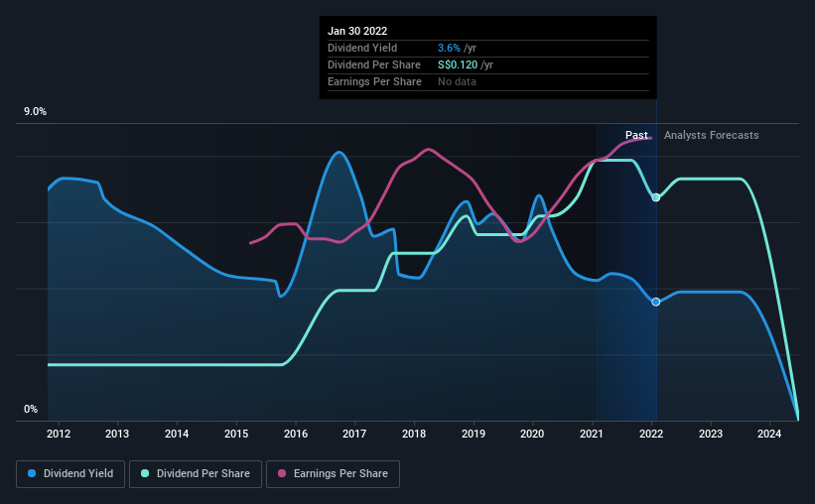Click the 'Past' label on the chart
The image size is (815, 504).
coord(636,135)
